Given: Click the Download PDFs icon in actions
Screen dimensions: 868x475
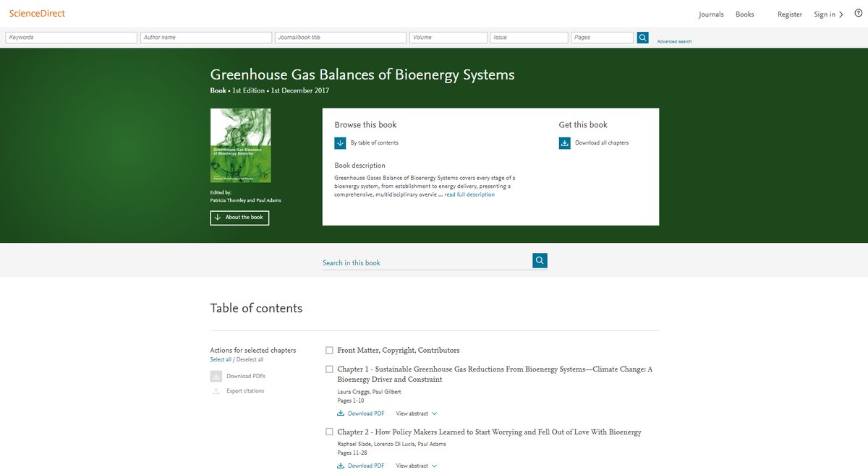Looking at the screenshot, I should point(216,376).
